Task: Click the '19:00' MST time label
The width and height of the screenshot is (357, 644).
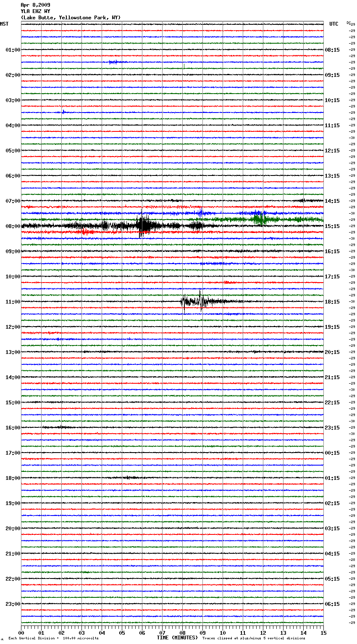Action: [x=13, y=503]
